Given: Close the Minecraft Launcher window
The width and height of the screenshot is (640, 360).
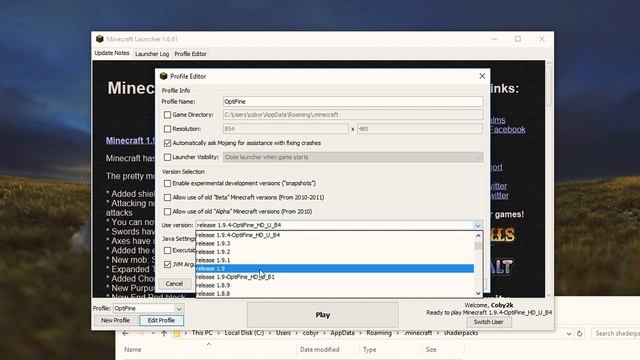Looking at the screenshot, I should [x=542, y=39].
